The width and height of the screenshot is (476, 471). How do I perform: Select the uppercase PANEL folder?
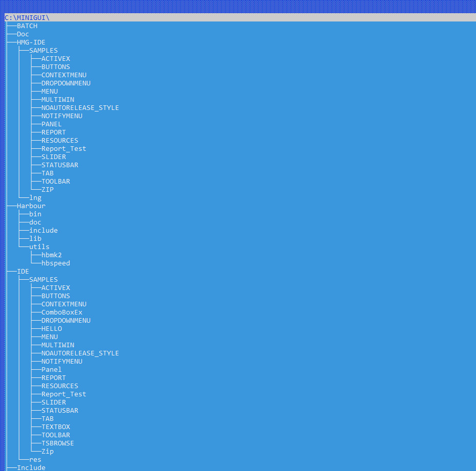[52, 124]
